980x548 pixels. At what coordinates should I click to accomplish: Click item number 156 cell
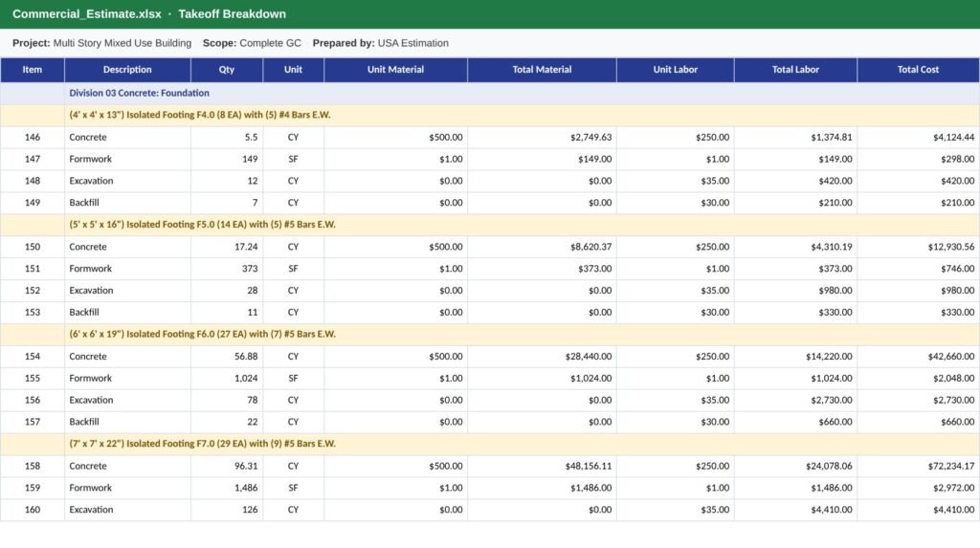coord(33,401)
